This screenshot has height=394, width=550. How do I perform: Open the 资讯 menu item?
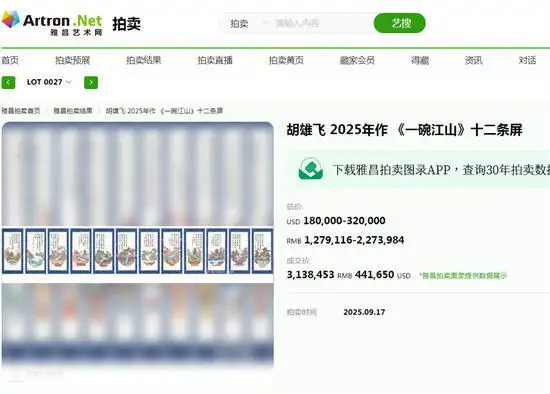(474, 60)
